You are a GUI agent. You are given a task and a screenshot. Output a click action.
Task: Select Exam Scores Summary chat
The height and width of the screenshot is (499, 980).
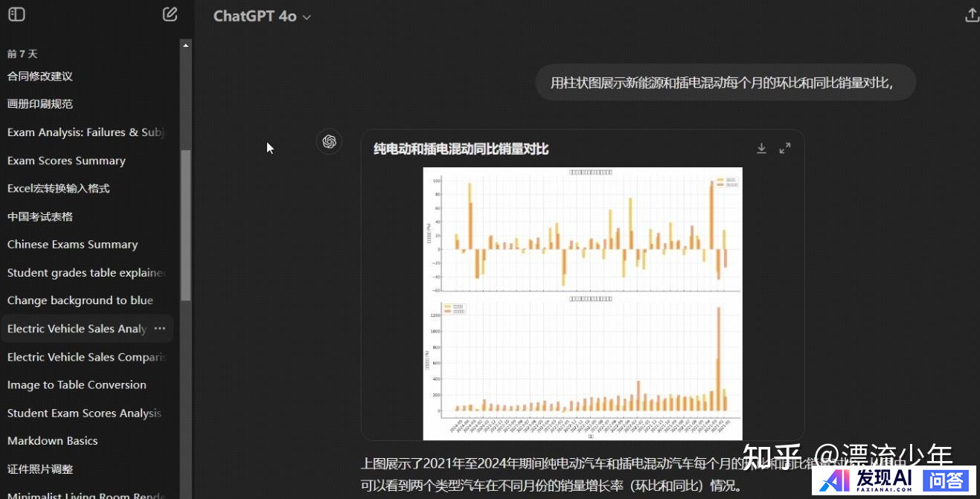pos(66,161)
